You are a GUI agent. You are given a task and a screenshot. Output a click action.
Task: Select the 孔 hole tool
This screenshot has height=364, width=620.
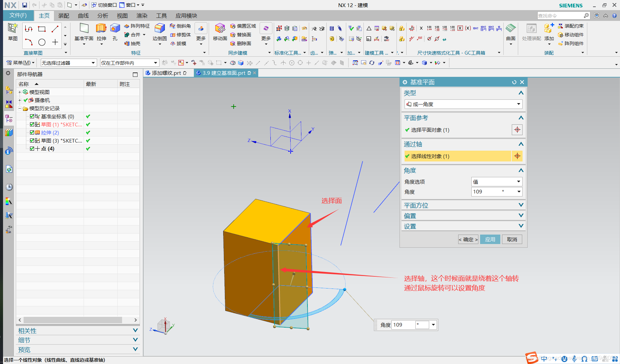point(115,32)
